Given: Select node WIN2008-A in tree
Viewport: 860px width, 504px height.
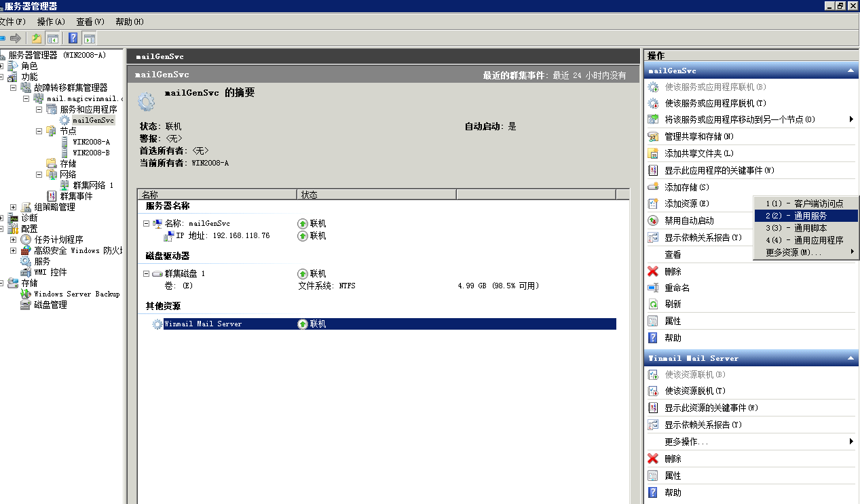Looking at the screenshot, I should (91, 142).
